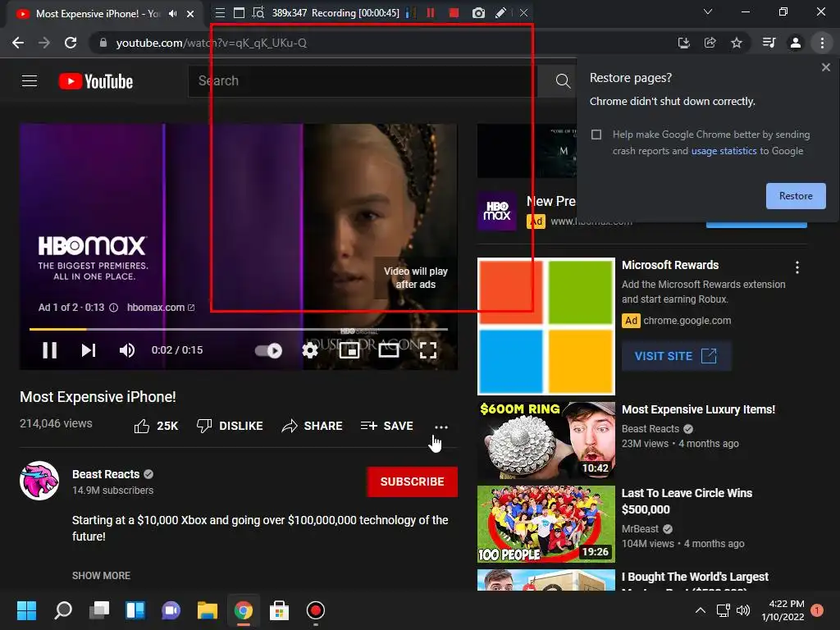Open recorder toolbar menu lines icon
This screenshot has height=630, width=840.
pyautogui.click(x=220, y=13)
